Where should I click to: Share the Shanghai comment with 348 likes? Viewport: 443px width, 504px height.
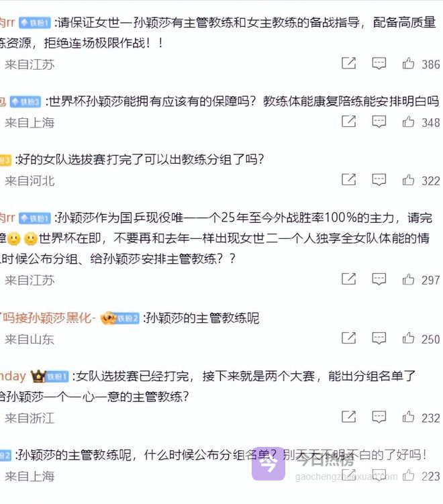pyautogui.click(x=349, y=121)
